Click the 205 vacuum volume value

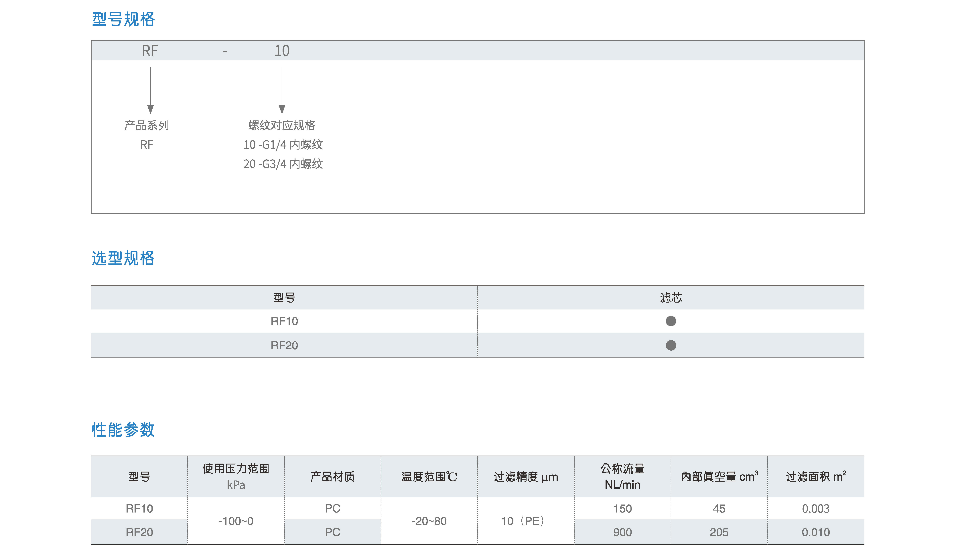point(719,532)
